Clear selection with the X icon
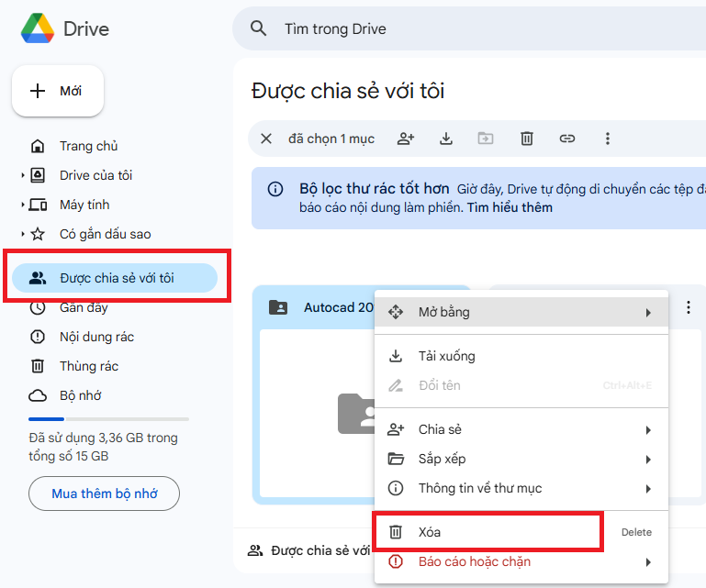 [266, 139]
